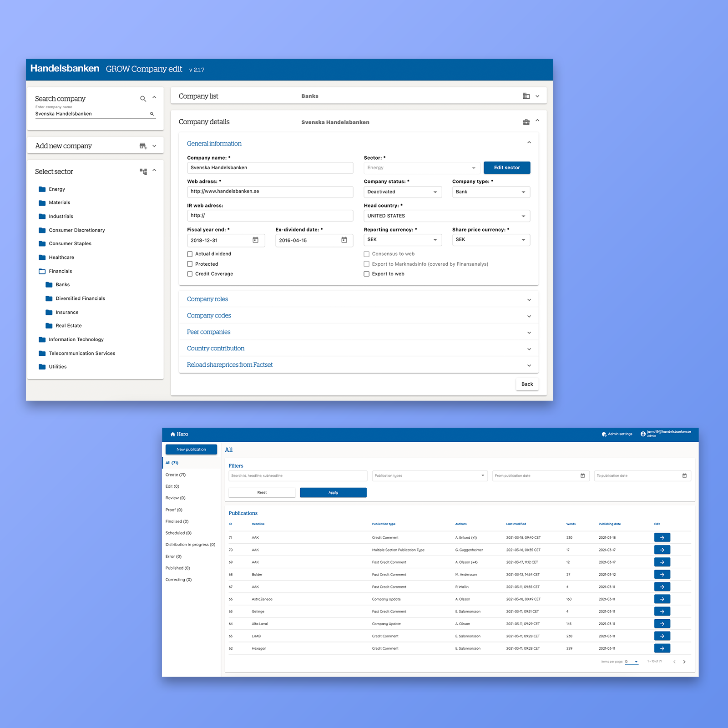Click the briefcase icon in Company details

click(526, 122)
